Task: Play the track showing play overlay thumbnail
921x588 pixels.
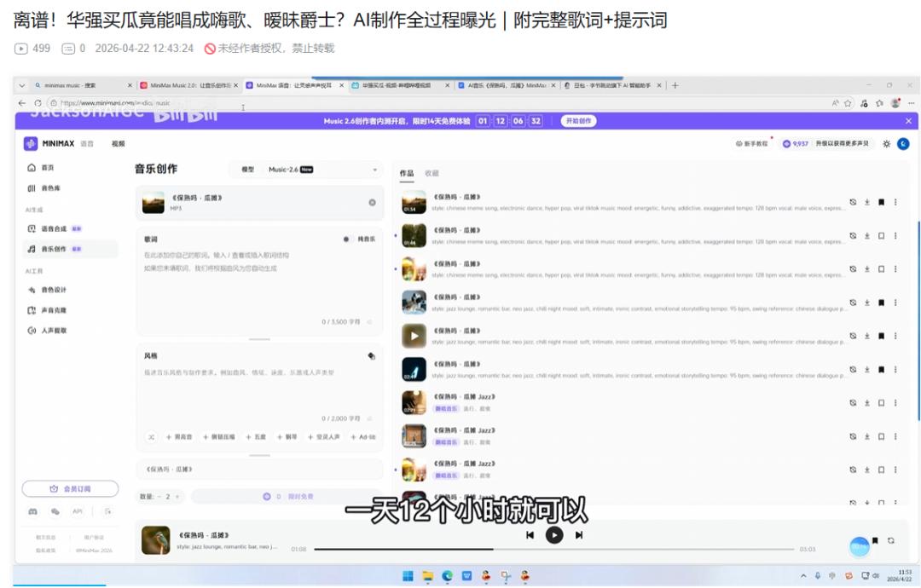Action: [414, 337]
